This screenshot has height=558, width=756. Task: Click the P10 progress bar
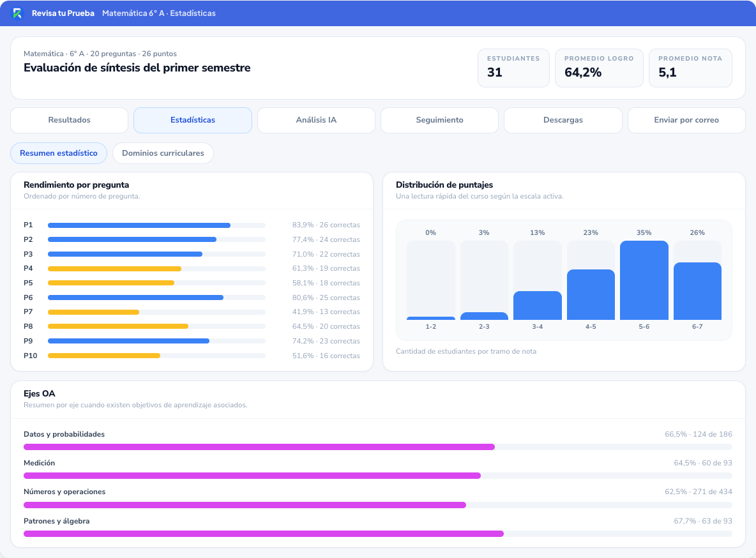point(156,356)
